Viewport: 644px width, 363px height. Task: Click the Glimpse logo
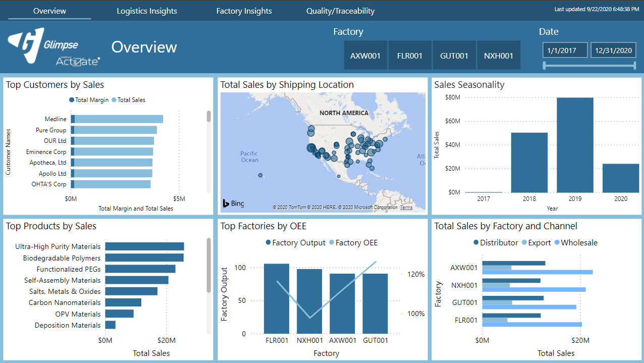[x=44, y=45]
